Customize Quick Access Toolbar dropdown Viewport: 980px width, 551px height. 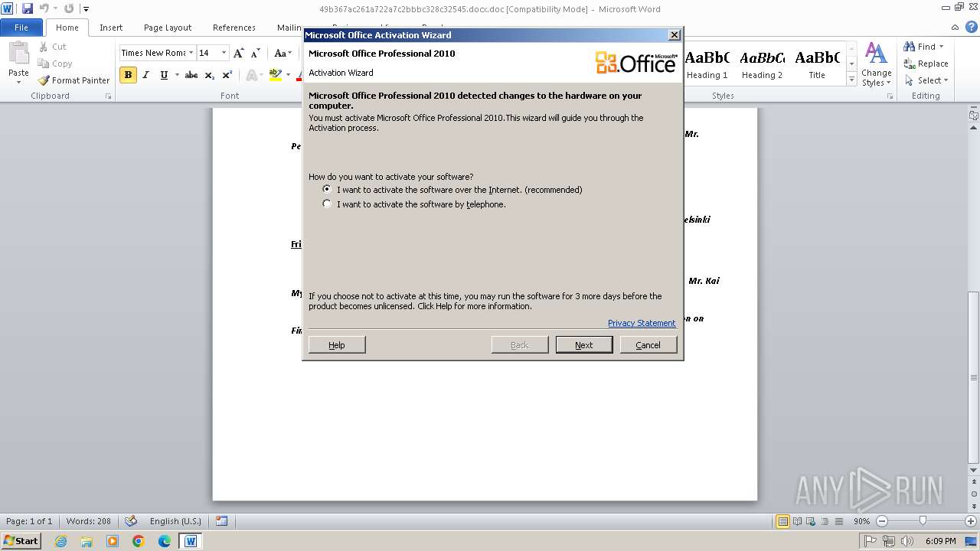point(86,9)
